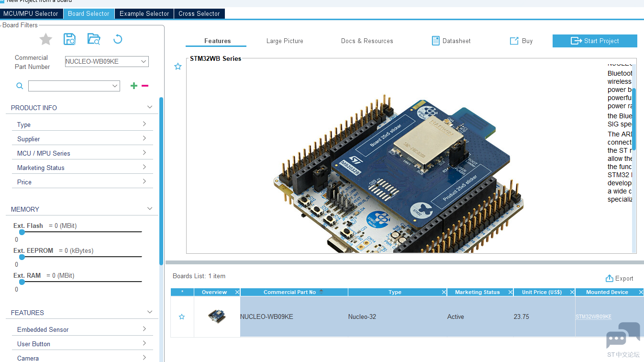Viewport: 644px width, 362px height.
Task: Go to the Cross Selector tab
Action: (199, 13)
